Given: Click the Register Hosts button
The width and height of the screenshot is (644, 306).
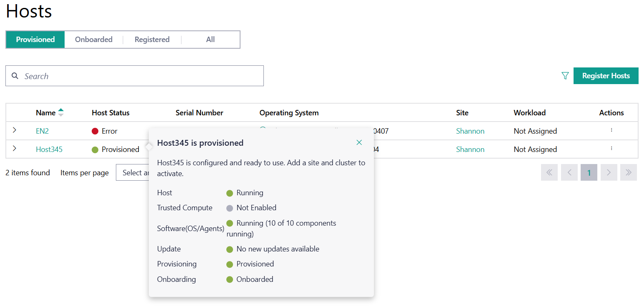Looking at the screenshot, I should click(x=606, y=76).
